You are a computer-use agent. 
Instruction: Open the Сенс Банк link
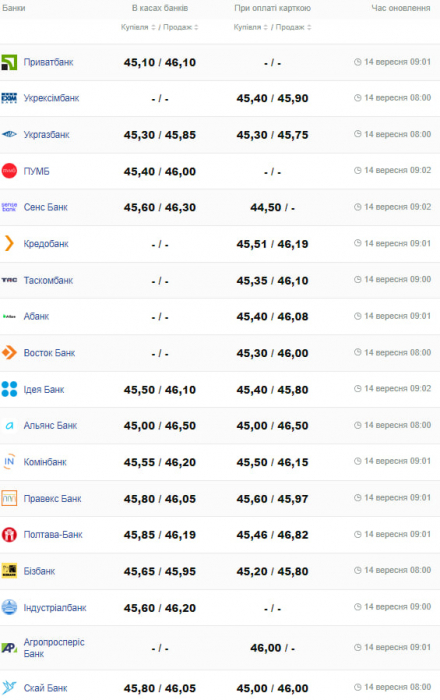pos(46,207)
